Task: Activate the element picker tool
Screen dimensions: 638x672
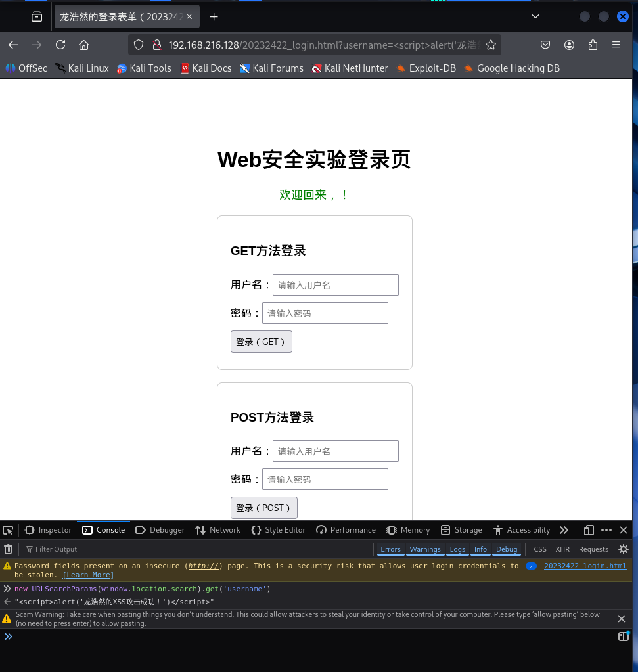Action: tap(8, 530)
